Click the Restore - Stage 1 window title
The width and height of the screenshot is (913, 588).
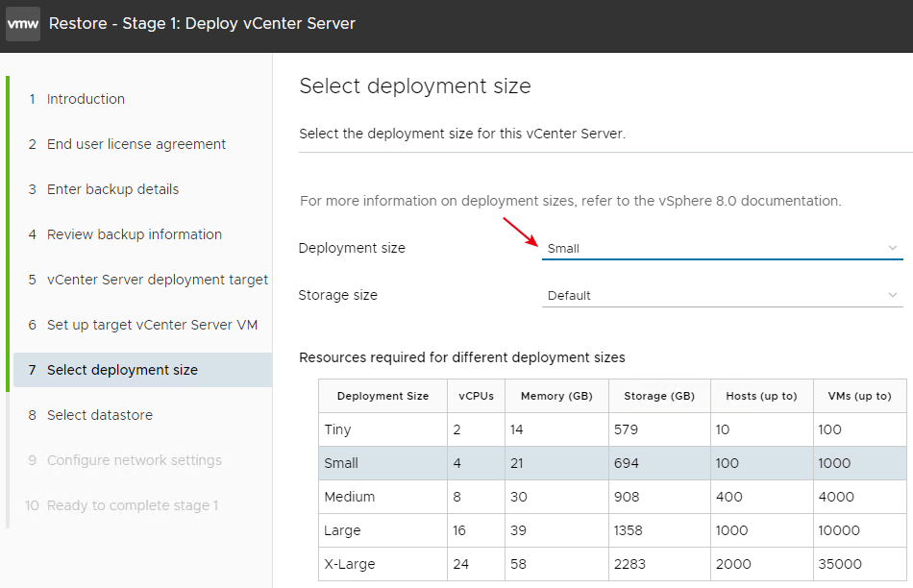pyautogui.click(x=202, y=23)
